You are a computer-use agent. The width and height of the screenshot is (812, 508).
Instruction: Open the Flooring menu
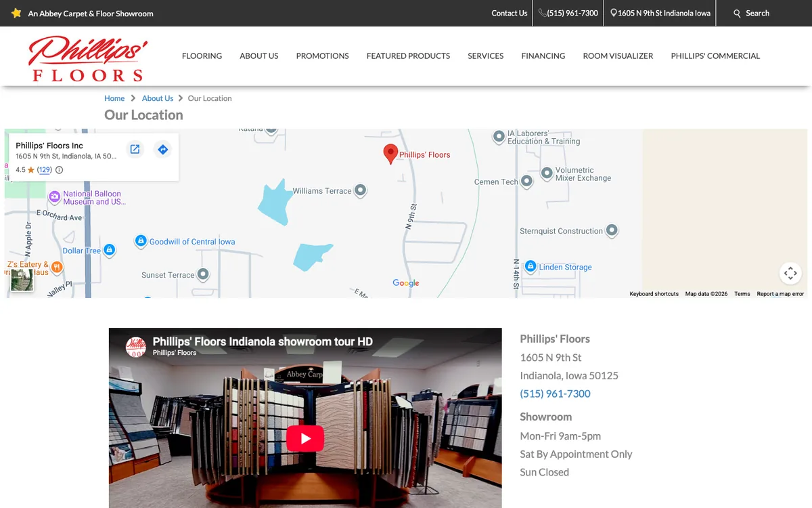coord(202,56)
